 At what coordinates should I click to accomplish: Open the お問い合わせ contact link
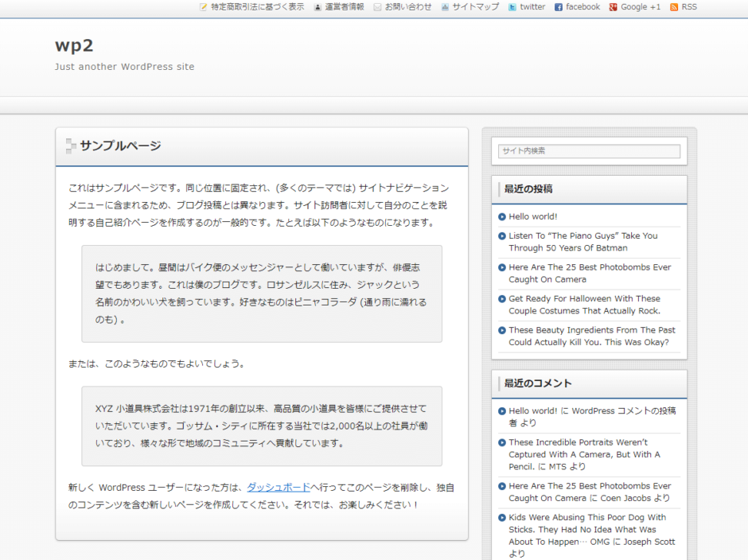pos(408,7)
